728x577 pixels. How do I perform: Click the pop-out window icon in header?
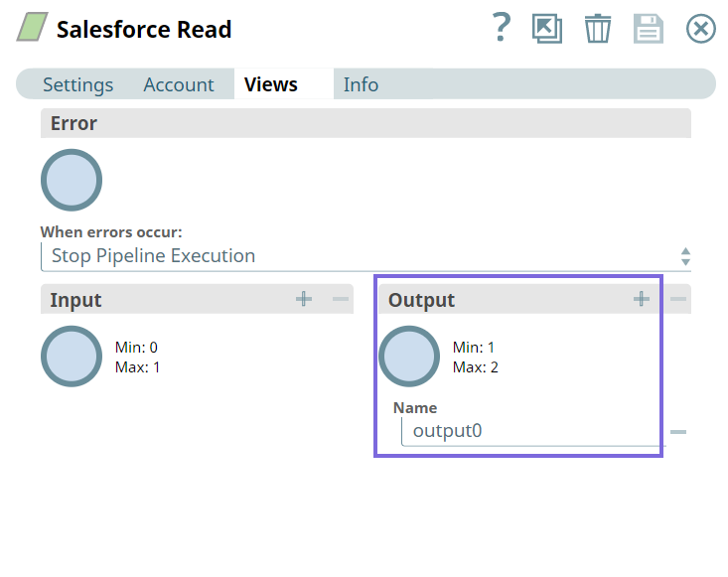[x=547, y=29]
